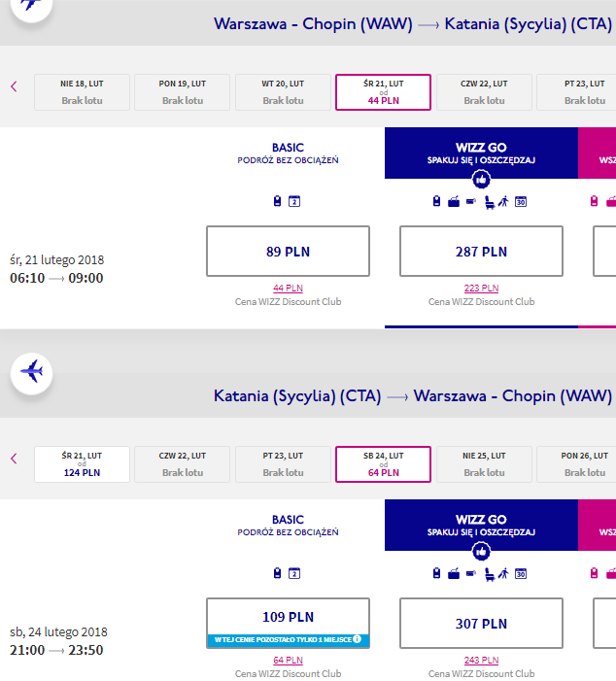Click the return WIZZ GO ticket card icon

tap(471, 574)
